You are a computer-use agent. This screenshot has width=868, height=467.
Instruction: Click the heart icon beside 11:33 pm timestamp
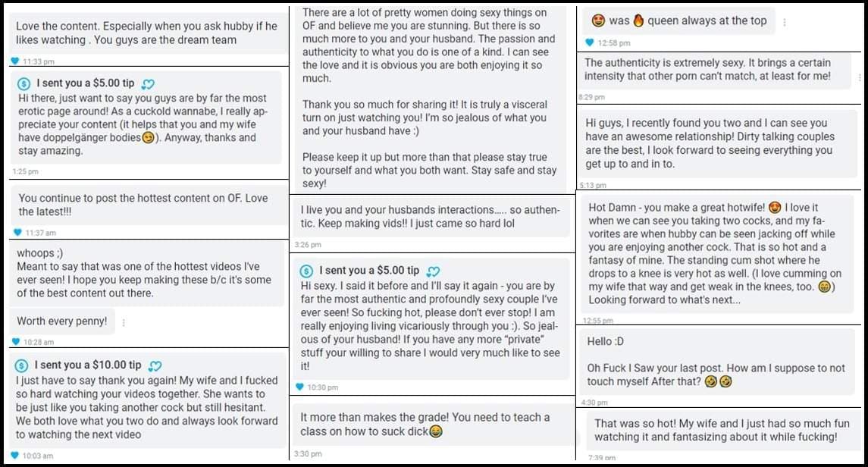(15, 61)
